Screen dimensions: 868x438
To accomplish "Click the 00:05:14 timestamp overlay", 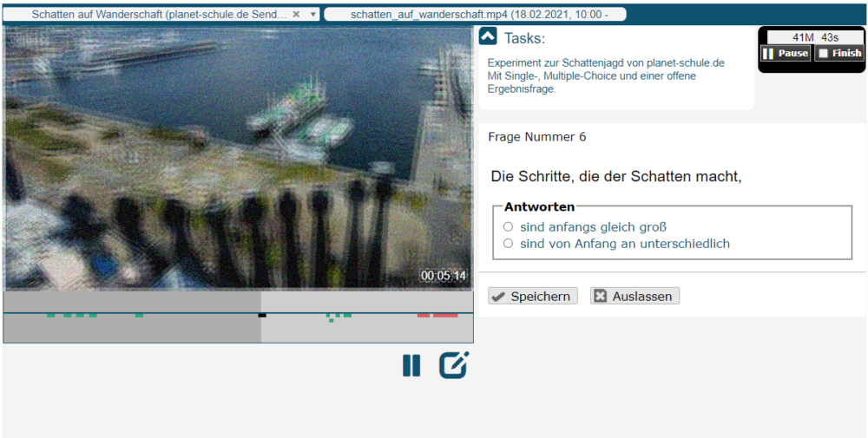I will (x=443, y=276).
